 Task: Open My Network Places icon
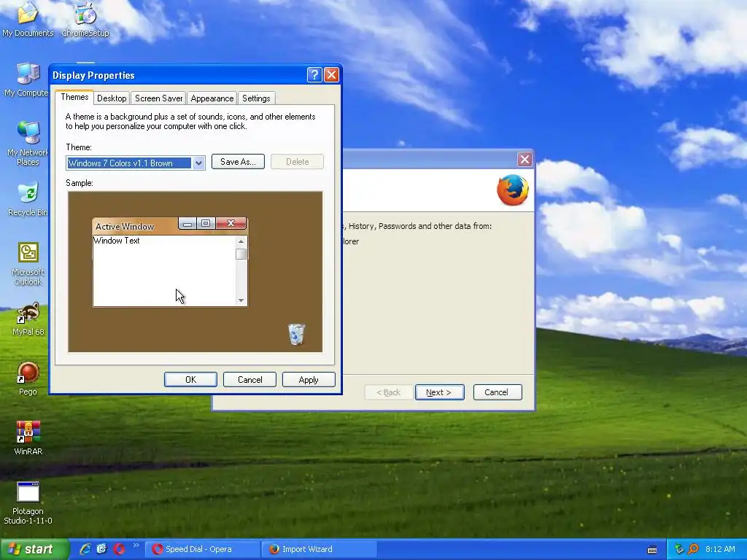point(28,143)
